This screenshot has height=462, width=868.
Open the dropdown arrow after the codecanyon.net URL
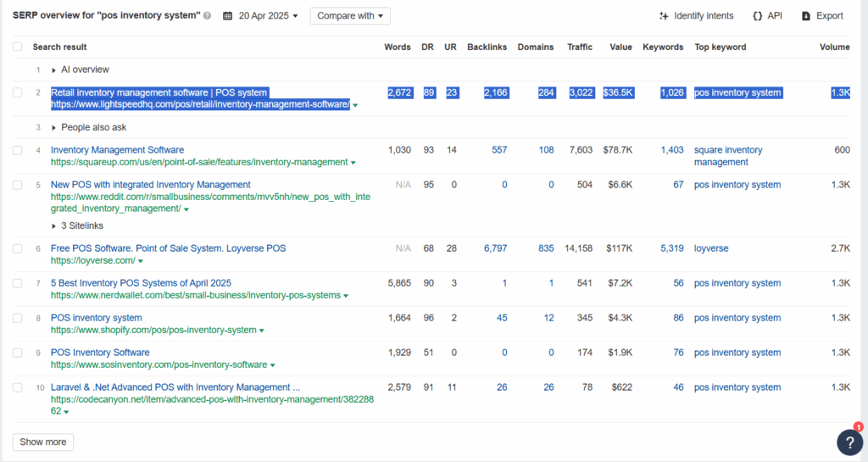pos(66,412)
